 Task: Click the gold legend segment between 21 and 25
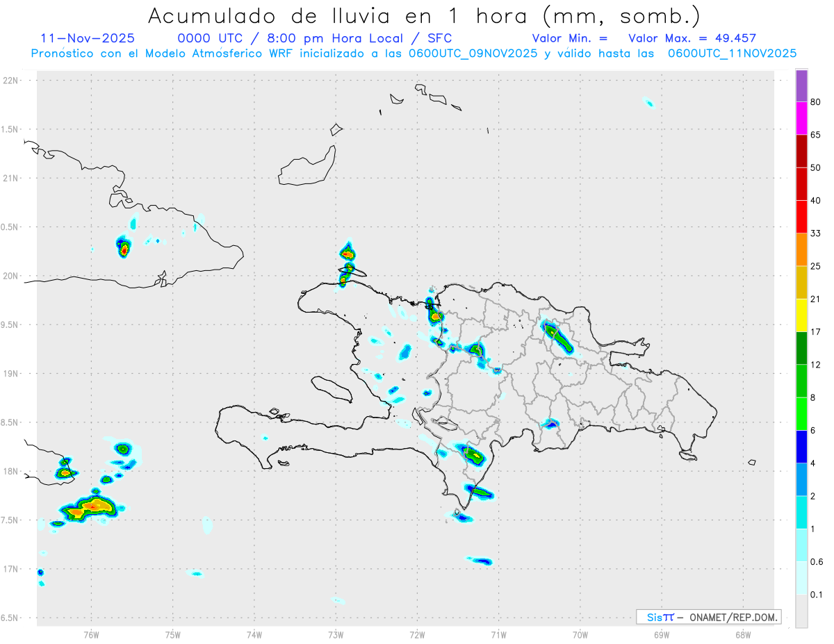(x=801, y=282)
